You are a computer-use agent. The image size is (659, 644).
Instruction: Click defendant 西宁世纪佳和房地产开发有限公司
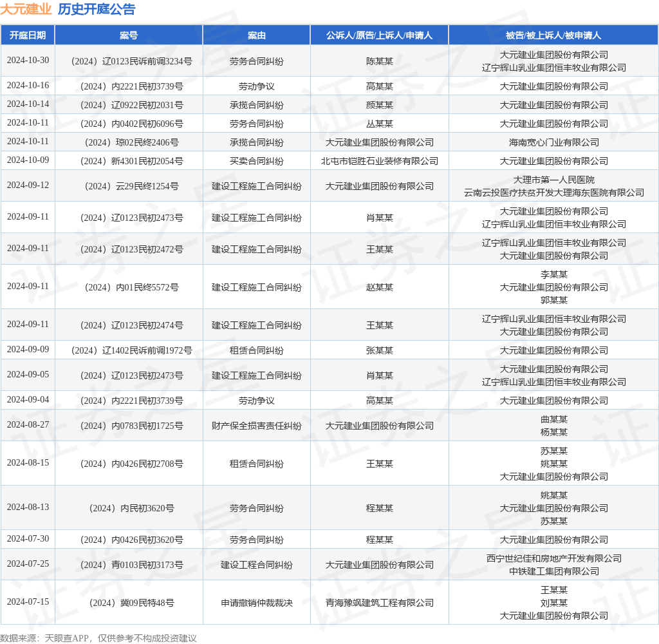tap(554, 558)
